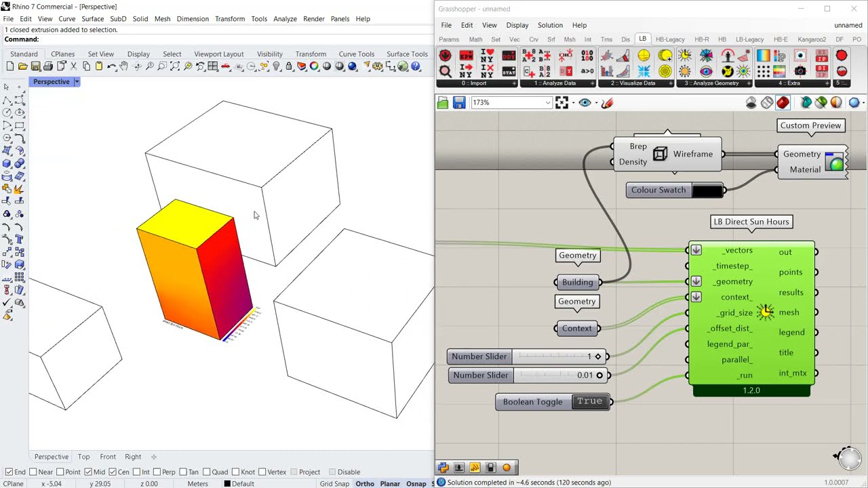Open the Solution menu in Grasshopper
The image size is (868, 488).
(550, 25)
